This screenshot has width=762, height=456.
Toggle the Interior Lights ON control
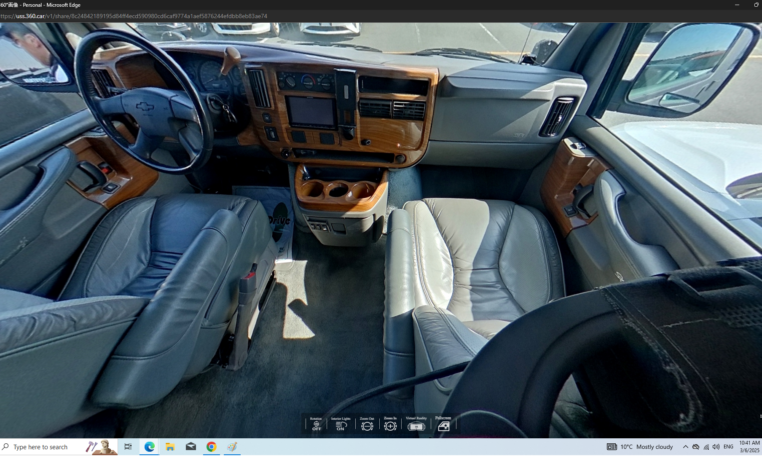coord(341,424)
